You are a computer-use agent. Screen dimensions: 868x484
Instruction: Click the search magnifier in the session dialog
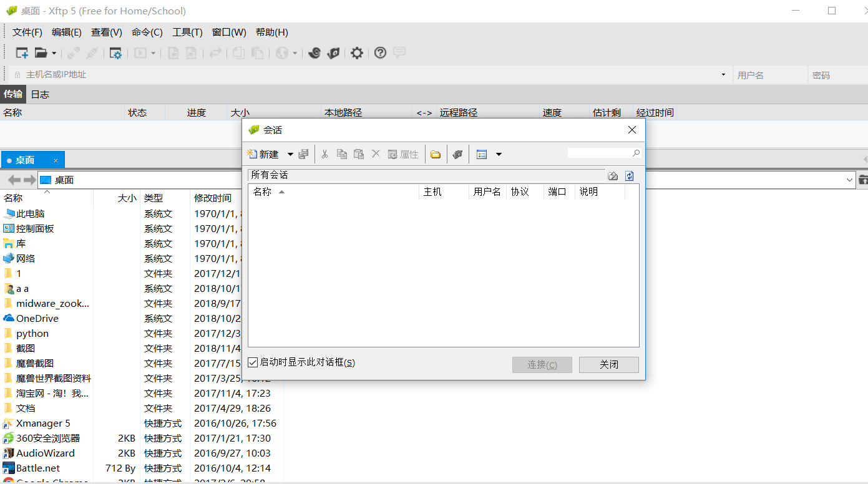pyautogui.click(x=636, y=153)
